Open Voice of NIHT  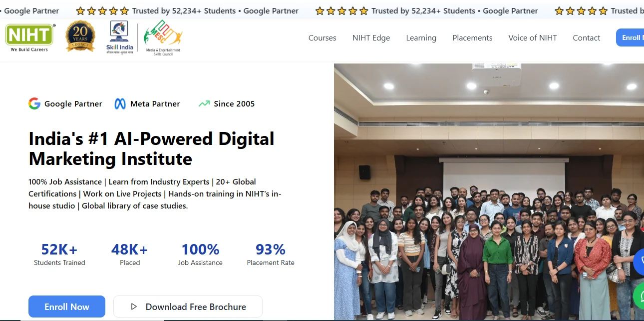pyautogui.click(x=532, y=37)
